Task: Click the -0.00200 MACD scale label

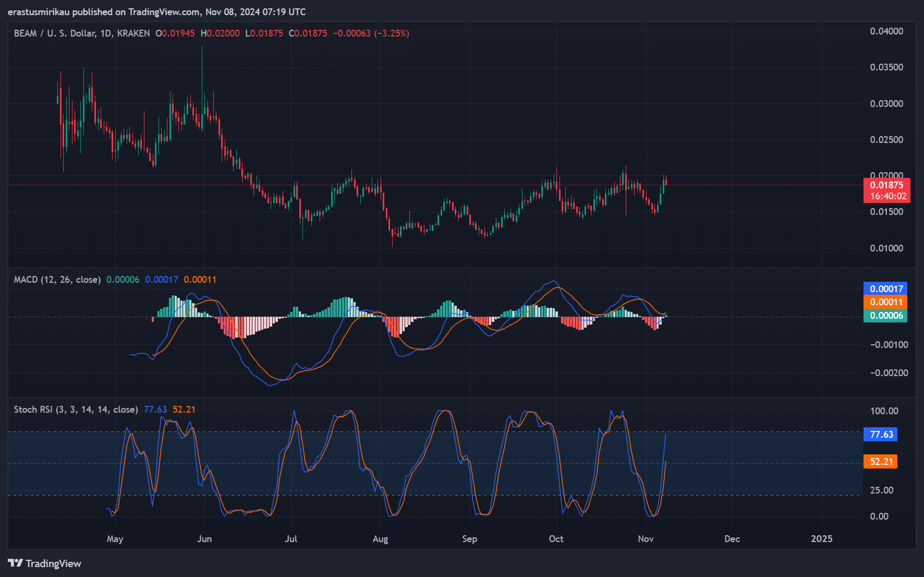Action: pos(889,373)
